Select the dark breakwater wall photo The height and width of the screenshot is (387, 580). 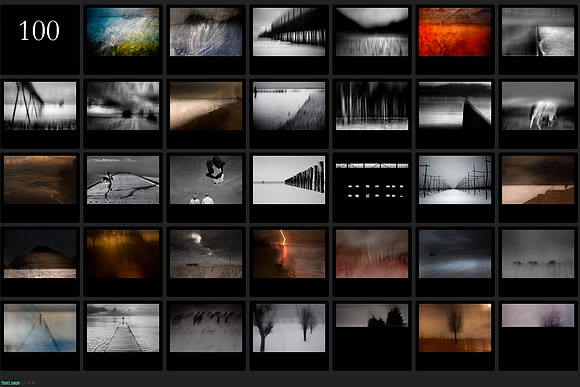point(455,106)
